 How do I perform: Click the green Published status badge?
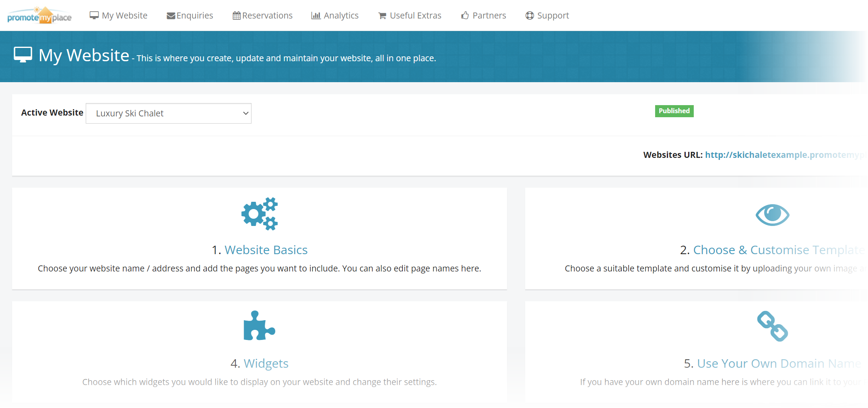pyautogui.click(x=674, y=111)
